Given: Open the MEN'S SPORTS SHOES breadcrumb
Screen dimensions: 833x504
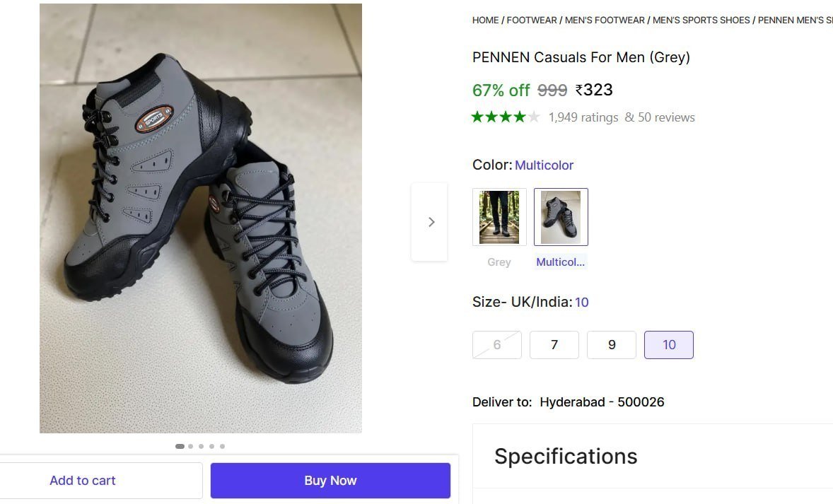Looking at the screenshot, I should [x=701, y=20].
